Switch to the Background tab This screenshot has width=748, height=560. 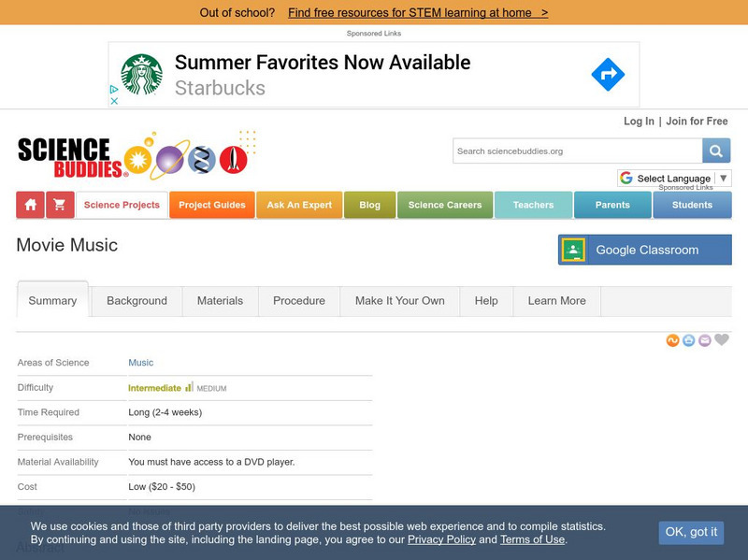(137, 301)
